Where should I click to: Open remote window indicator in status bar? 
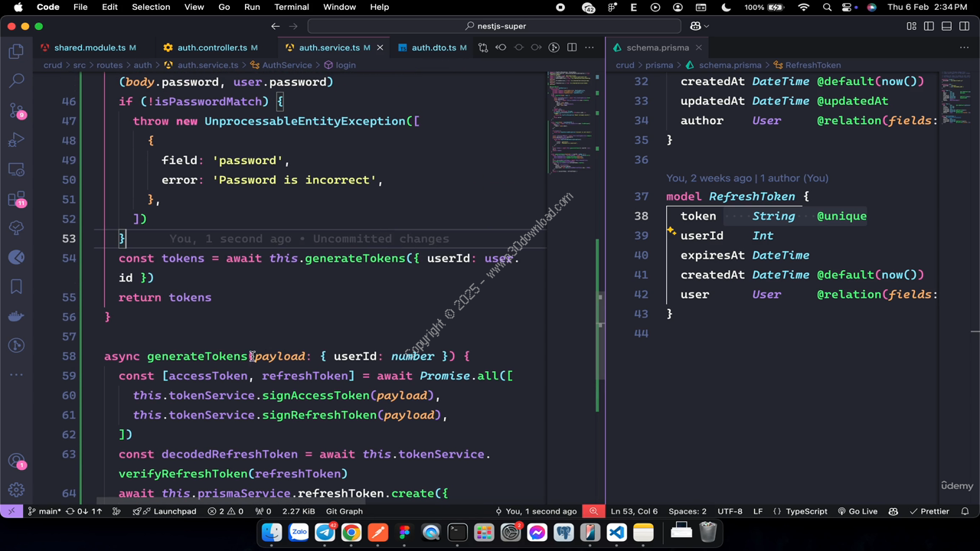point(11,511)
